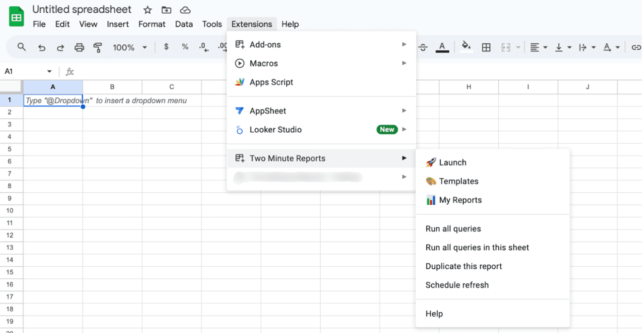Viewport: 644px width, 333px height.
Task: Click the search magnifier icon in toolbar
Action: pyautogui.click(x=22, y=47)
